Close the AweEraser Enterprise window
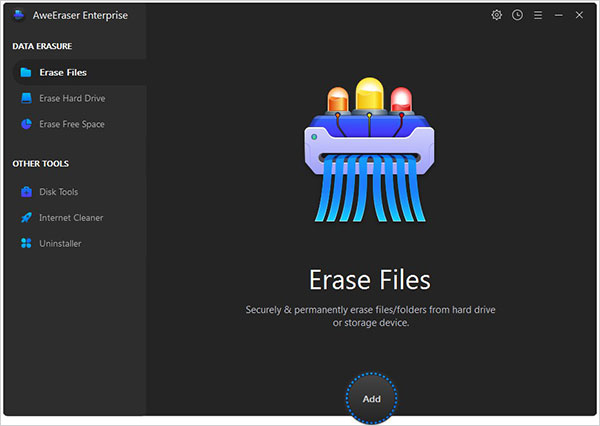 tap(579, 15)
